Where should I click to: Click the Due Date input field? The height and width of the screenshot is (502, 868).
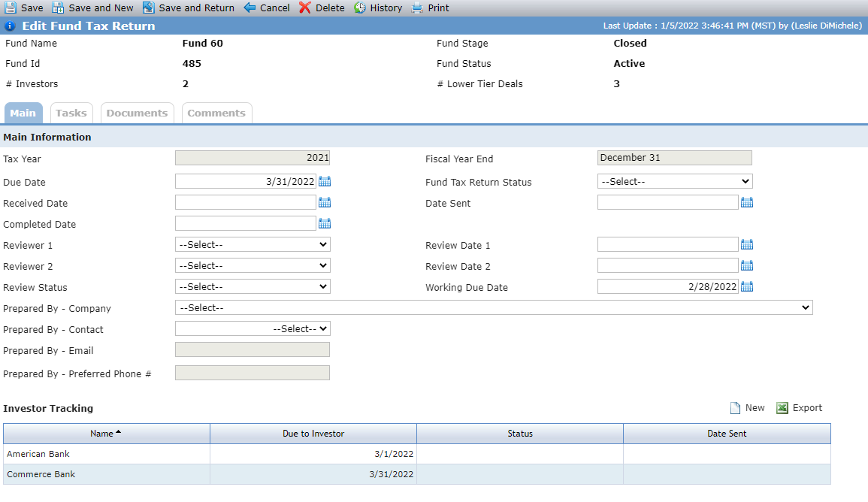pos(245,182)
